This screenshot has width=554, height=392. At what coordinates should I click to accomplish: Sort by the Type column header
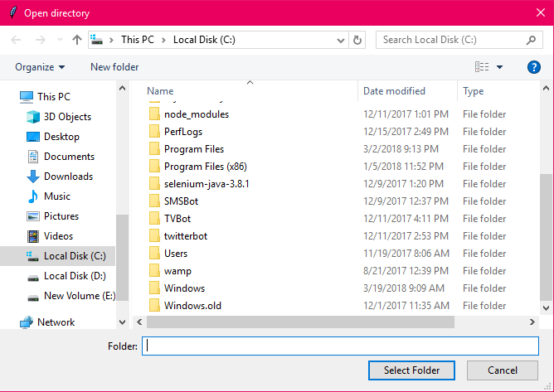pos(473,91)
